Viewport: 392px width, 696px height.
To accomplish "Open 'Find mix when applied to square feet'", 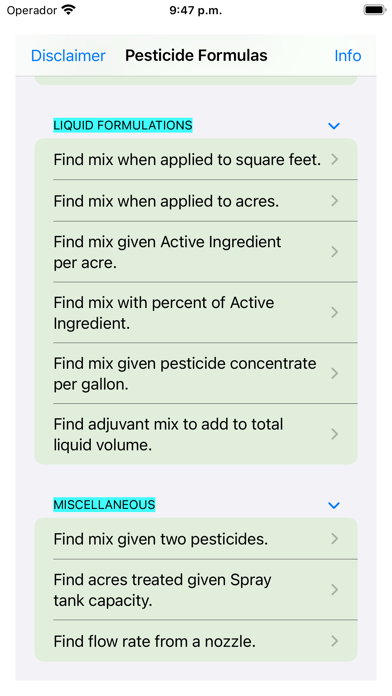I will click(196, 159).
